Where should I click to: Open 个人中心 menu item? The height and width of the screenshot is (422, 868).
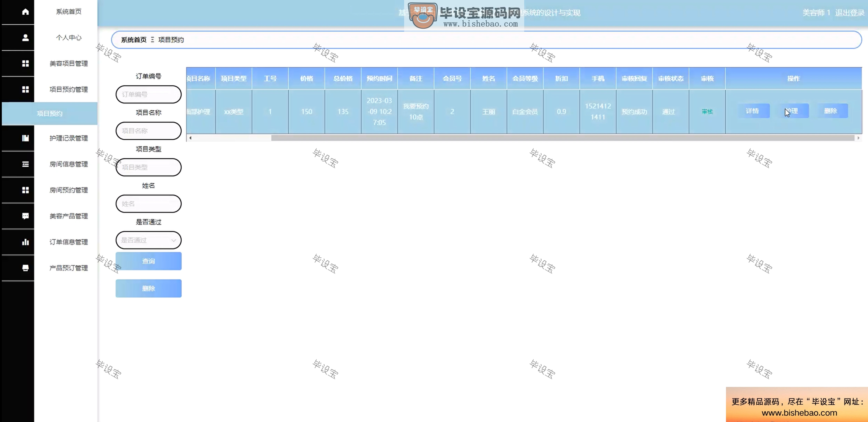tap(69, 38)
